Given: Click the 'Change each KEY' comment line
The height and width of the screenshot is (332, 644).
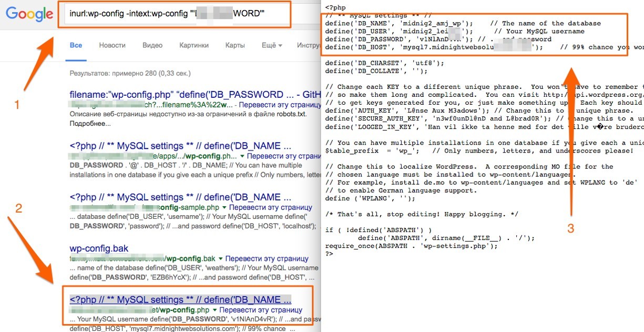Looking at the screenshot, I should point(484,87).
